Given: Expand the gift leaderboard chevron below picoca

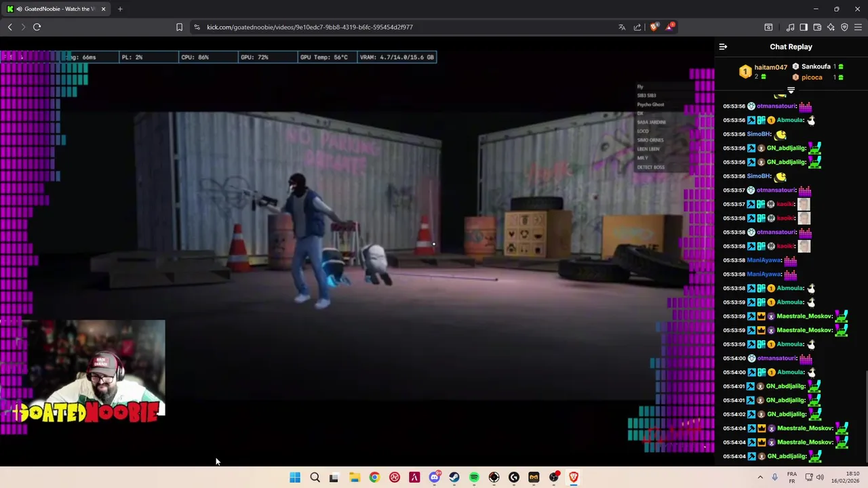Looking at the screenshot, I should coord(791,89).
